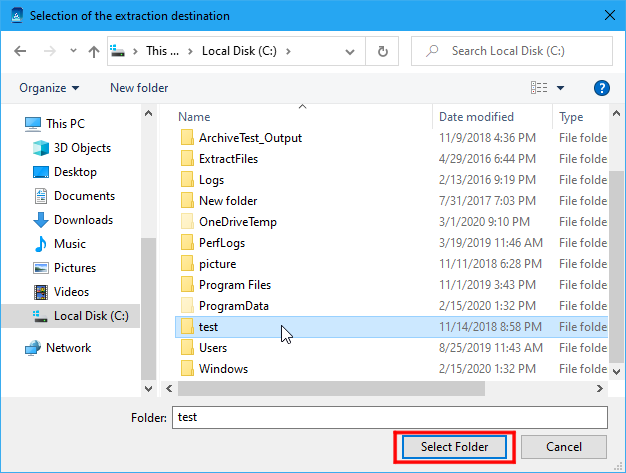Viewport: 626px width, 473px height.
Task: Select Network in navigation pane
Action: (x=68, y=348)
